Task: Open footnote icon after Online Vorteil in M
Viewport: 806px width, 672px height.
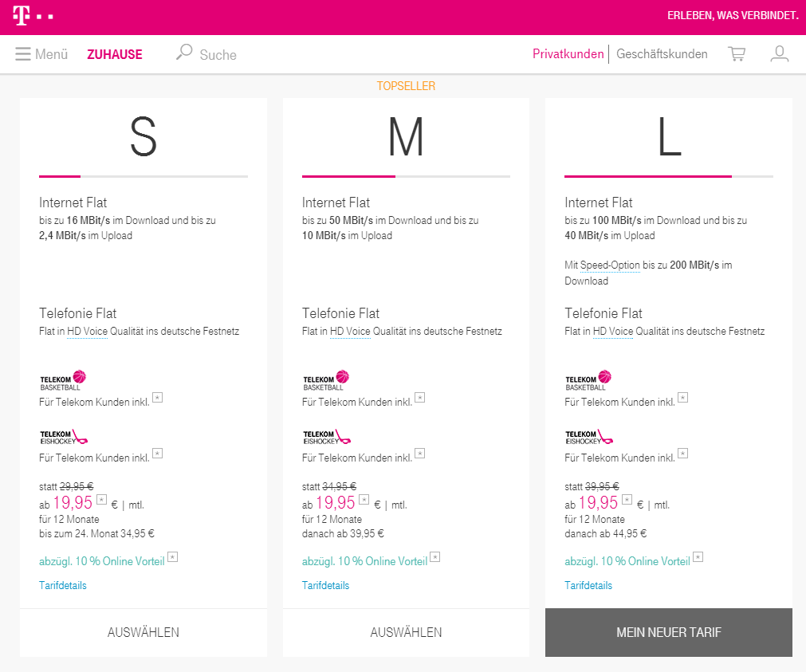Action: pyautogui.click(x=434, y=557)
